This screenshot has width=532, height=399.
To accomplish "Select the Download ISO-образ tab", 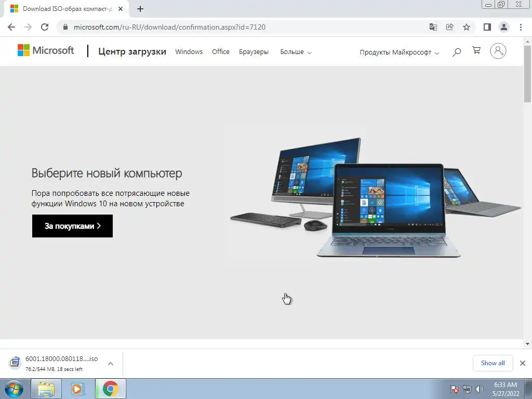I will pyautogui.click(x=67, y=9).
